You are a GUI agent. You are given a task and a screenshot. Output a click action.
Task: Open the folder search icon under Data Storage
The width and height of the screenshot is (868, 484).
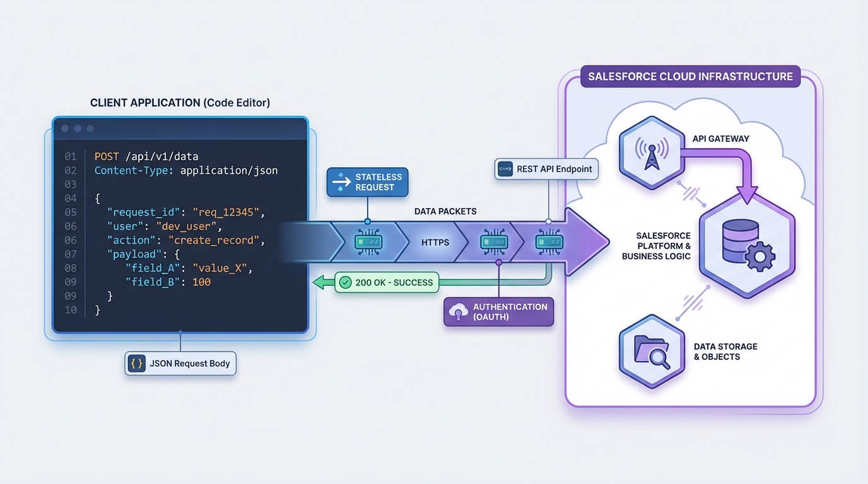click(652, 351)
